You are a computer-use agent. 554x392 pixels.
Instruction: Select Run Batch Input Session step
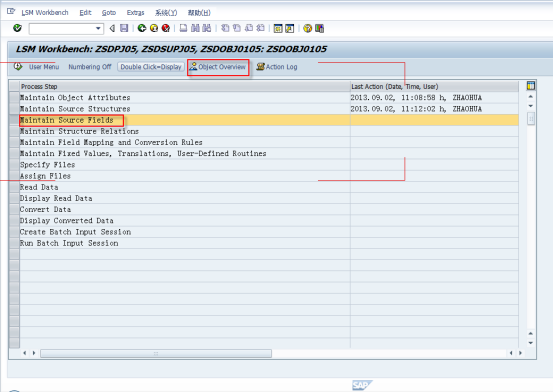pyautogui.click(x=184, y=243)
